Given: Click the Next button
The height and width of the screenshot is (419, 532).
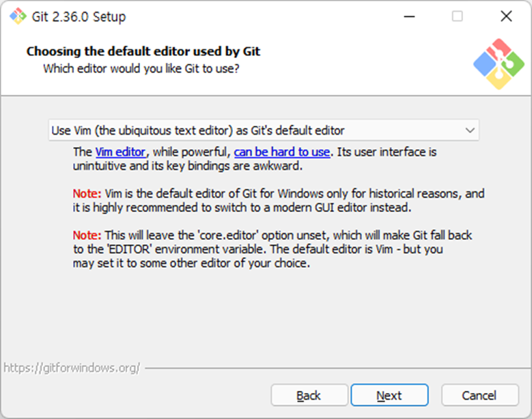Looking at the screenshot, I should click(x=389, y=395).
